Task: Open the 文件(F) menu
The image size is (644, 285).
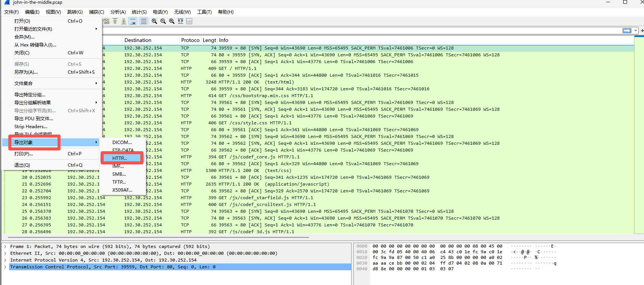Action: 11,12
